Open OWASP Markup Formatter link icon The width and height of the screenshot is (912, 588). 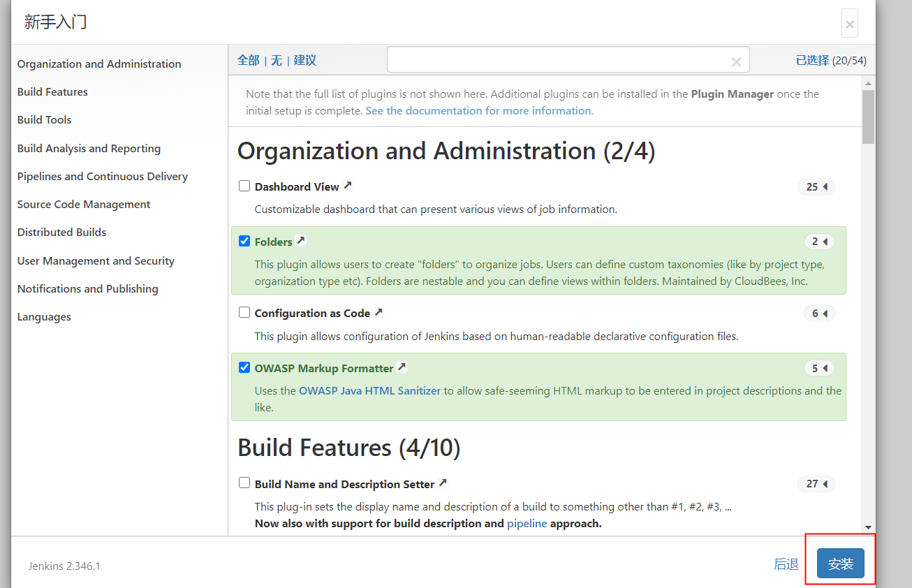[x=402, y=367]
